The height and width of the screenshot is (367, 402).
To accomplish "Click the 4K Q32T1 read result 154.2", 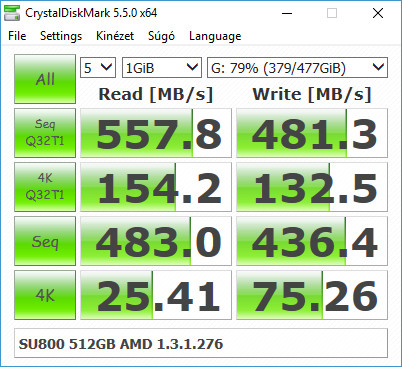I will 156,187.
